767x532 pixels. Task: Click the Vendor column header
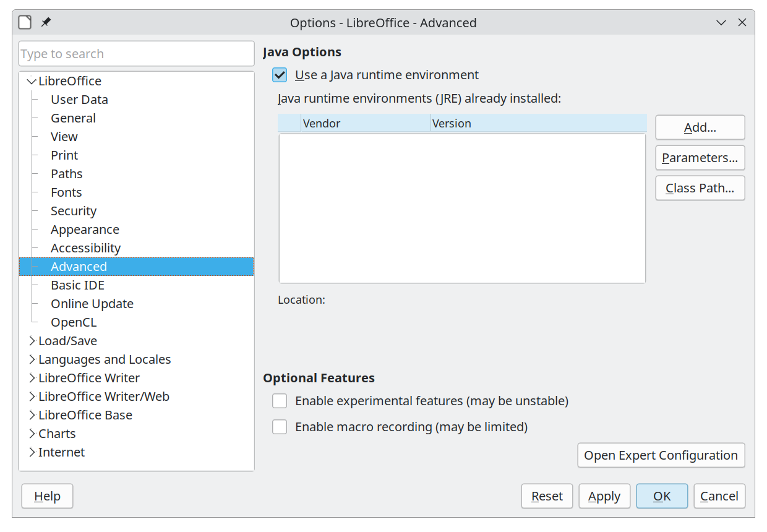[x=322, y=123]
